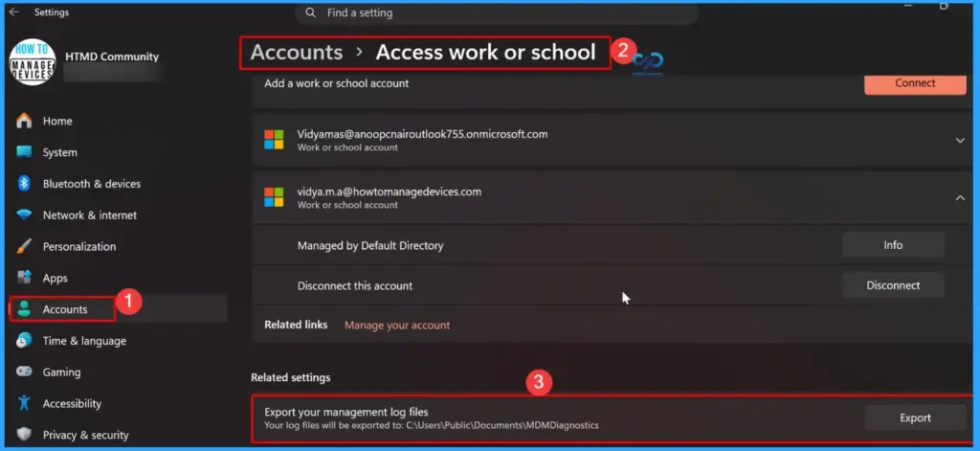Click the Time & language globe icon
The image size is (980, 451).
[24, 340]
